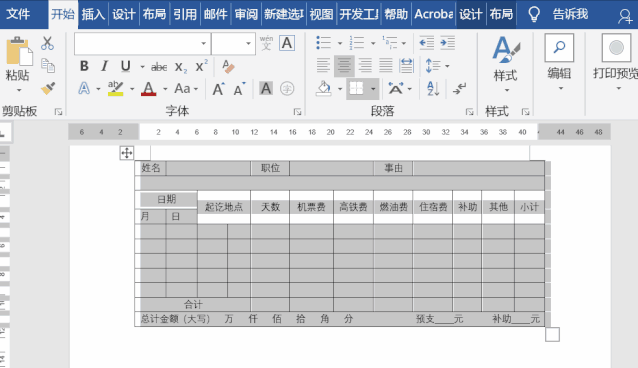Toggle superscript X2
Viewport: 638px width, 368px height.
point(201,66)
